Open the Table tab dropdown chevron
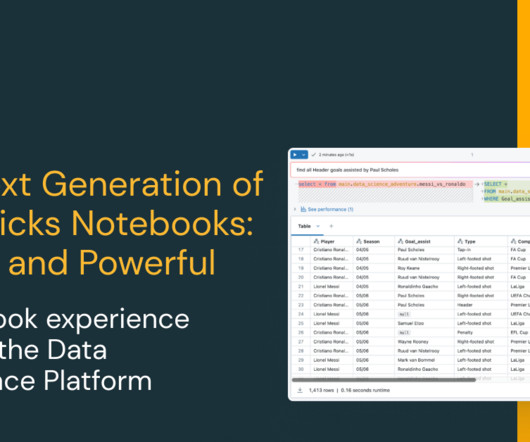 tap(318, 226)
